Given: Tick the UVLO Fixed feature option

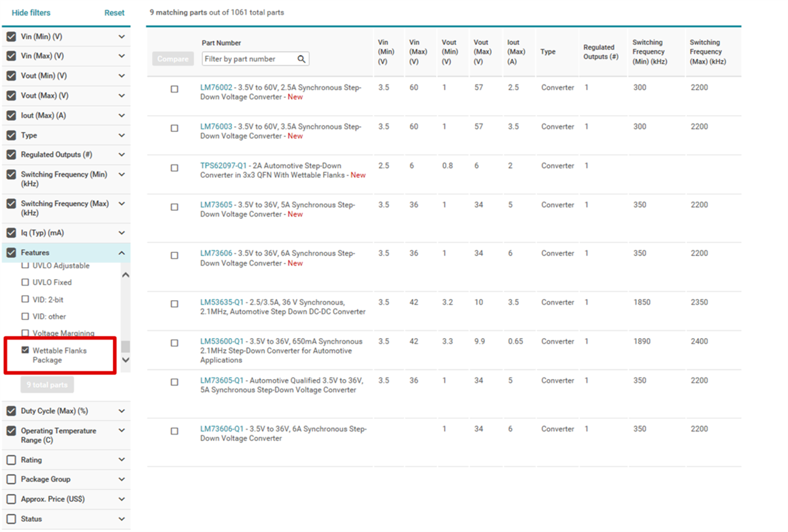Looking at the screenshot, I should click(x=26, y=282).
